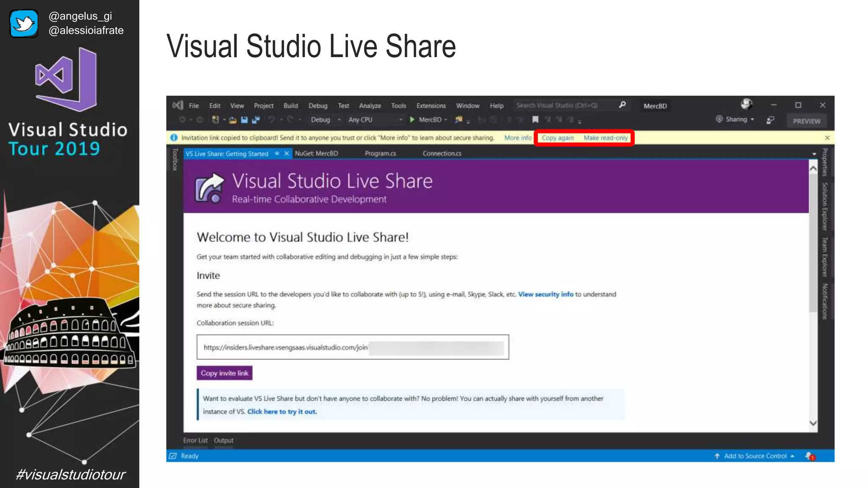
Task: Open the Notifications side tab
Action: coord(824,301)
